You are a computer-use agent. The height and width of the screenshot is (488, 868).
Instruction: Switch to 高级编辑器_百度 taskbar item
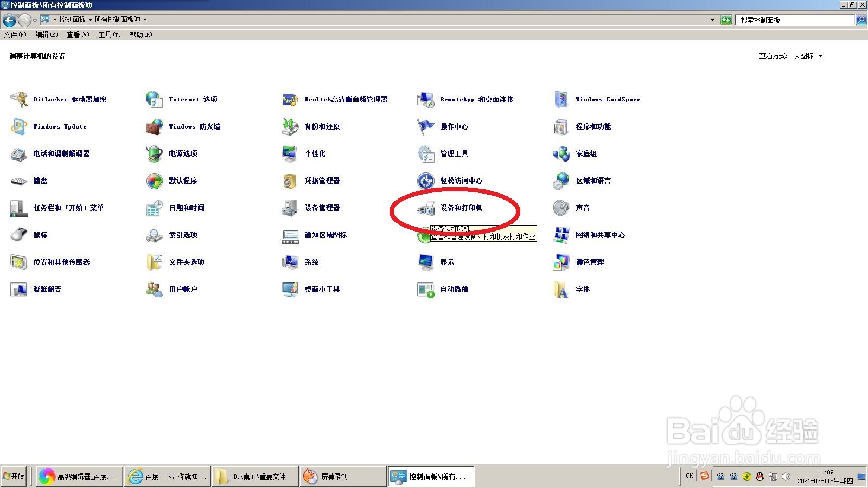pyautogui.click(x=79, y=477)
